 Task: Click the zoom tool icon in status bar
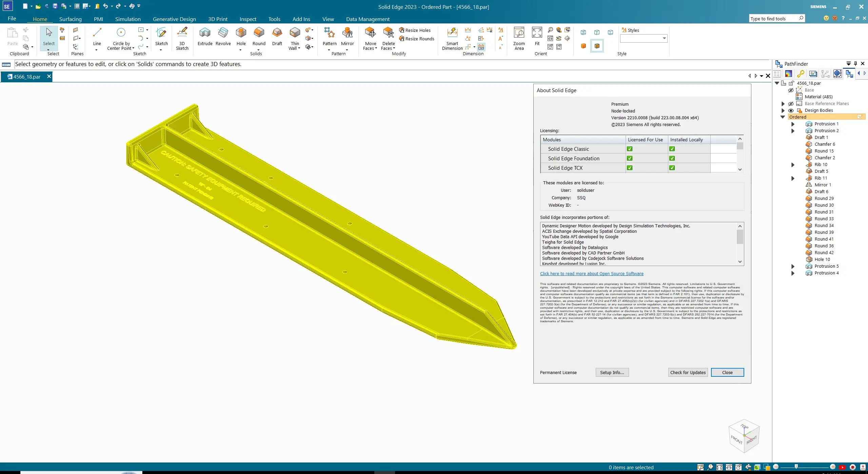(x=710, y=467)
